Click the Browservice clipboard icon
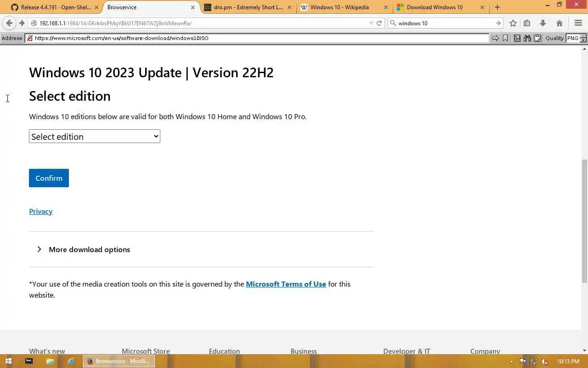The width and height of the screenshot is (588, 368). point(537,38)
